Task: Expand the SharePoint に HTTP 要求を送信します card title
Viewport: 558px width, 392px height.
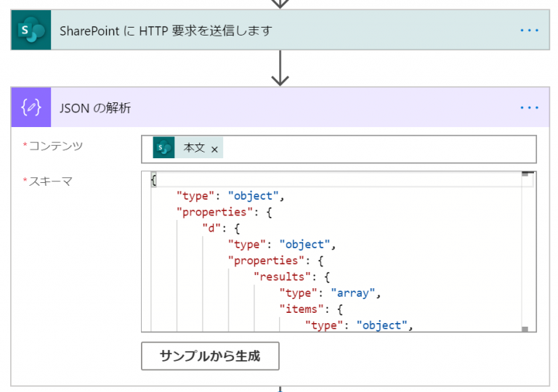Action: 166,30
